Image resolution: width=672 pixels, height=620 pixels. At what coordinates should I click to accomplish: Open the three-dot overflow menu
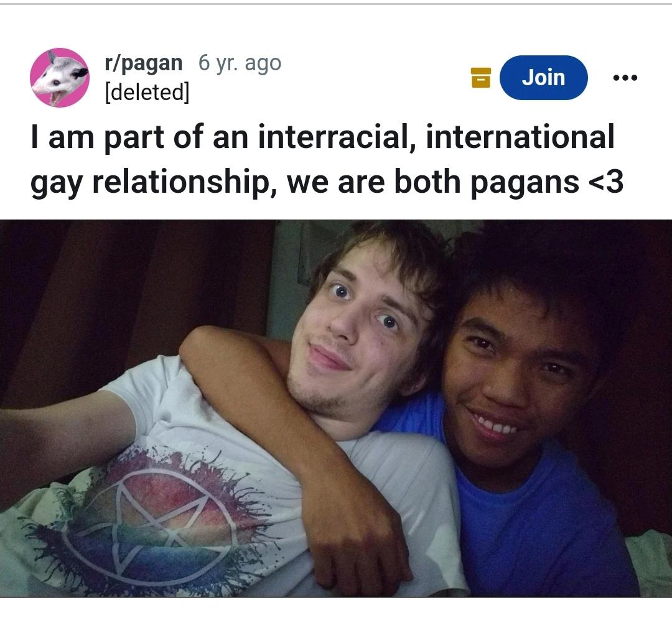(x=625, y=78)
